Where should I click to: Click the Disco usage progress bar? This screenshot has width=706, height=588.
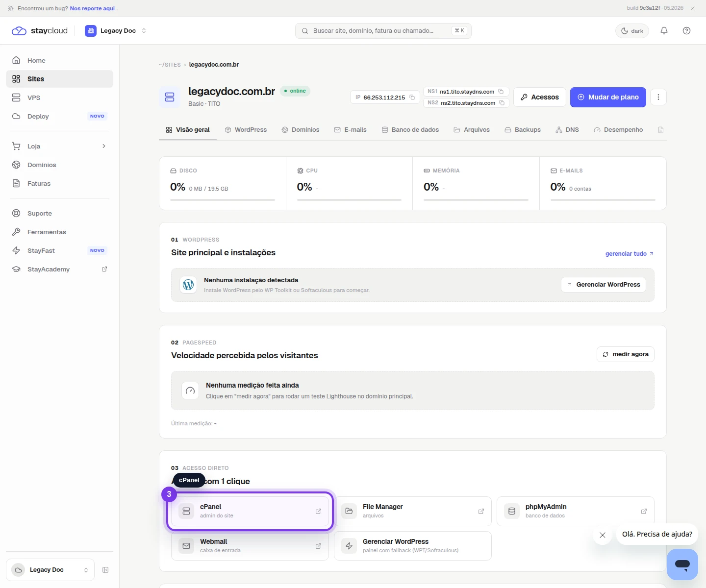[x=223, y=200]
